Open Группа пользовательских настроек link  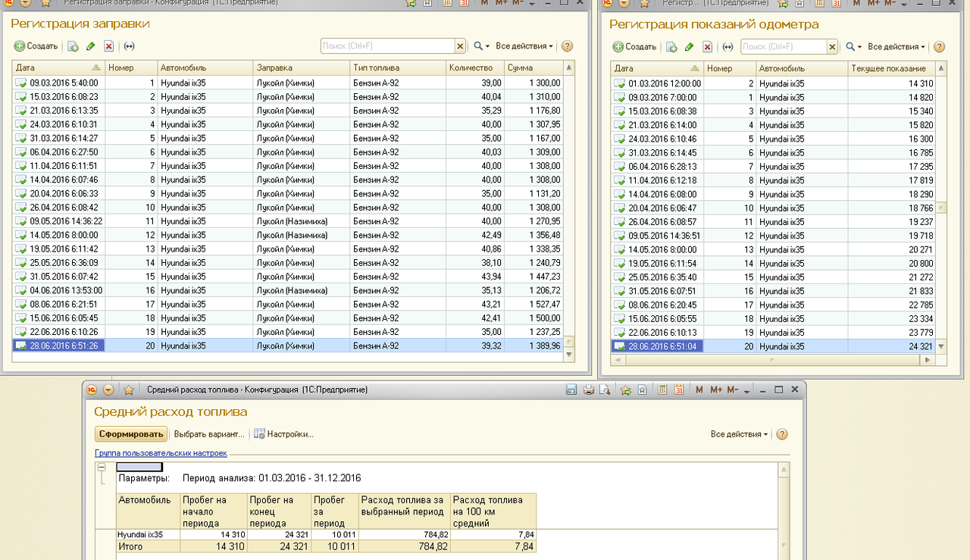[161, 453]
